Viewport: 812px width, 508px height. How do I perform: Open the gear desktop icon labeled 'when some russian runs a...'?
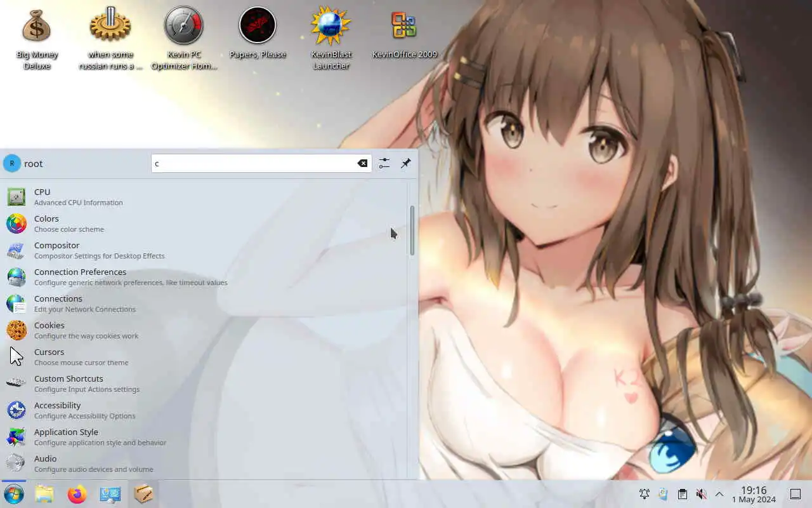(x=110, y=39)
